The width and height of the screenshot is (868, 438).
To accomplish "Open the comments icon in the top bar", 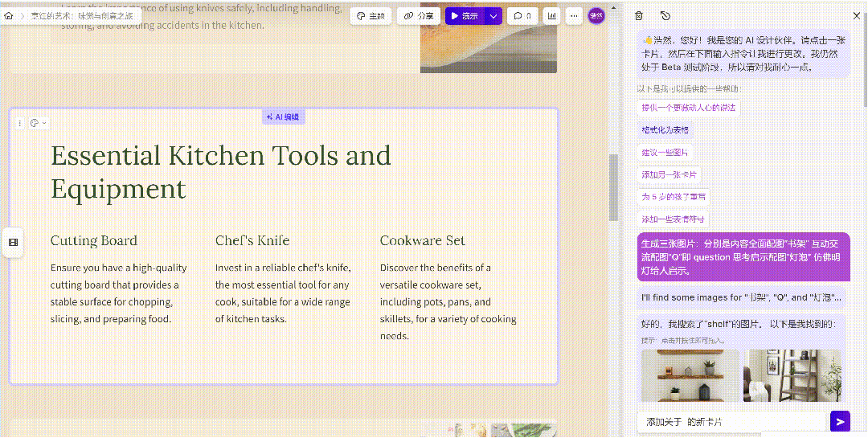I will (522, 15).
